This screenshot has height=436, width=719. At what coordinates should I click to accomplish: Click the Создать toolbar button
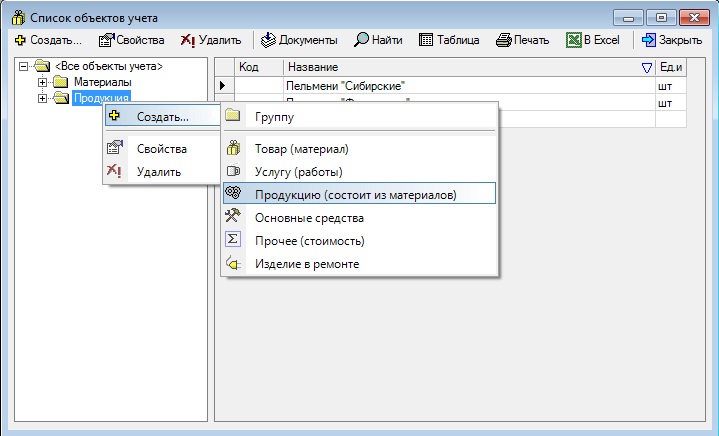click(48, 40)
